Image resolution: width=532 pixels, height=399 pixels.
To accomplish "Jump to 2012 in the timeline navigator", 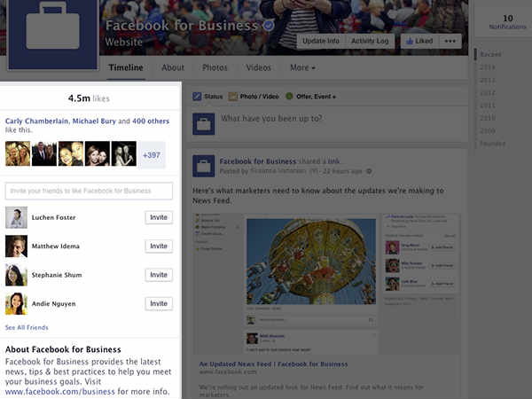I will (487, 92).
